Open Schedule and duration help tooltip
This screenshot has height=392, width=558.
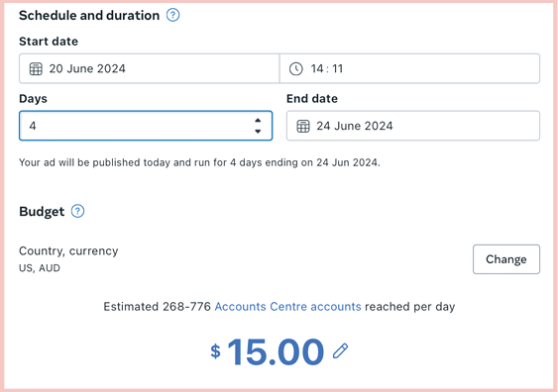point(173,15)
